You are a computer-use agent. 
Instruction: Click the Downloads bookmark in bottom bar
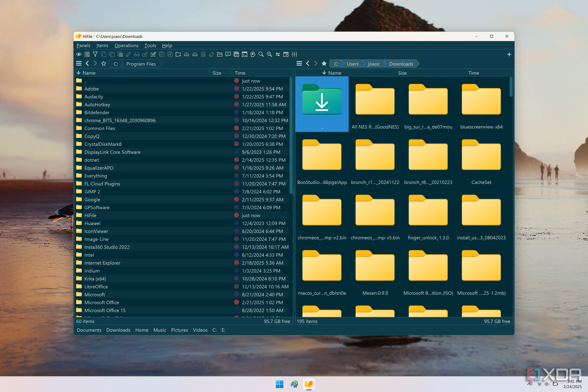(x=118, y=330)
